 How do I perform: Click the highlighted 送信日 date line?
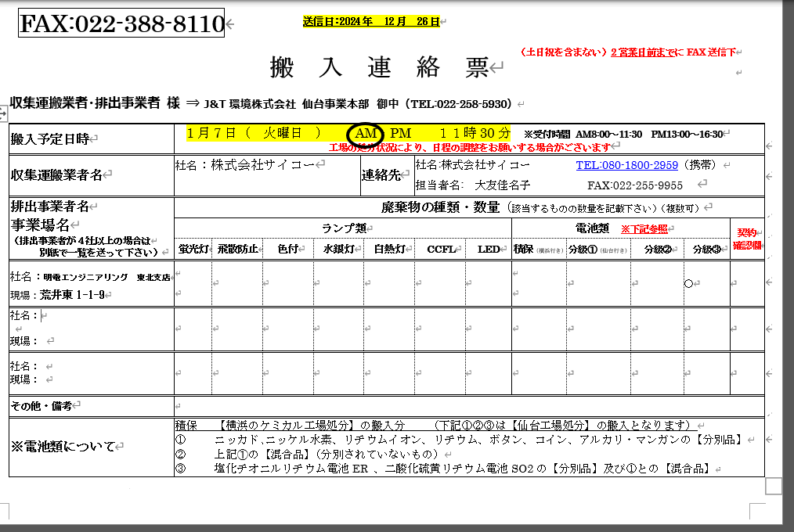371,22
